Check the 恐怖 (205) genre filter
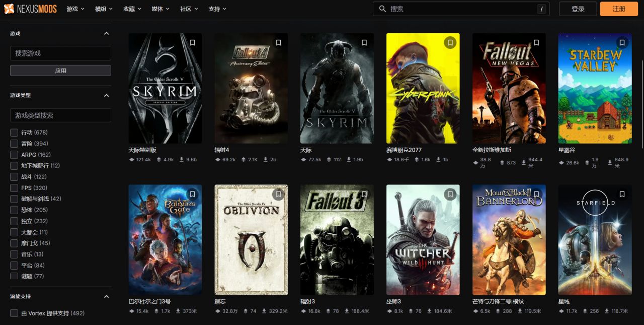 [x=14, y=210]
